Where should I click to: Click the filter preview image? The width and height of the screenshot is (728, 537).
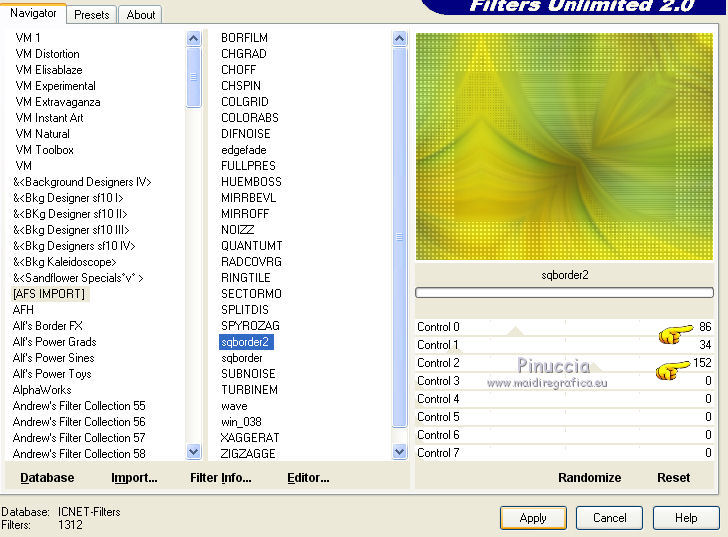(564, 146)
